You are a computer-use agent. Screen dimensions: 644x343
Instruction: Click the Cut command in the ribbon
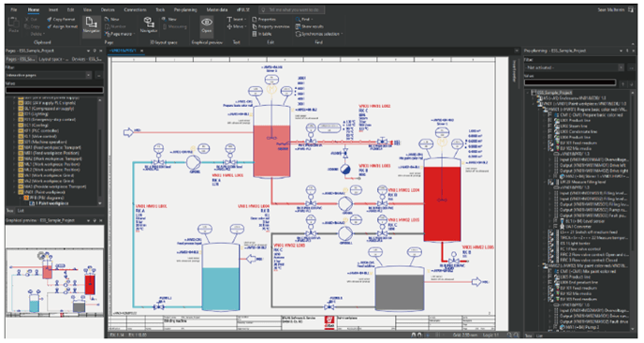click(31, 19)
